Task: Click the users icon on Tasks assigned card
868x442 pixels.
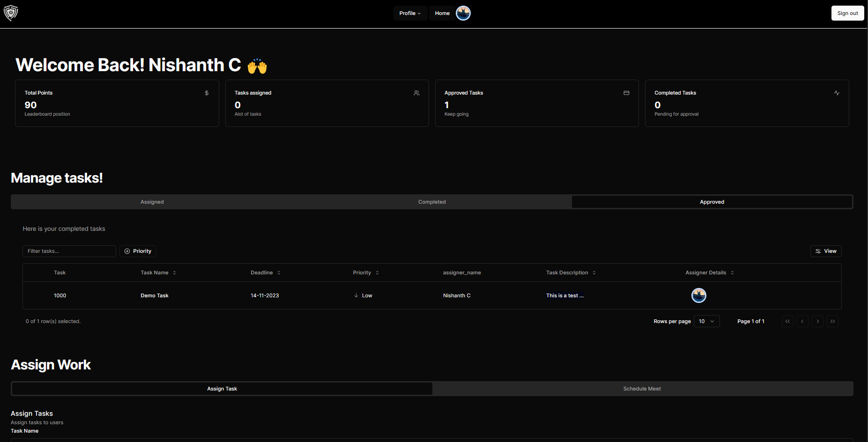Action: pos(416,93)
